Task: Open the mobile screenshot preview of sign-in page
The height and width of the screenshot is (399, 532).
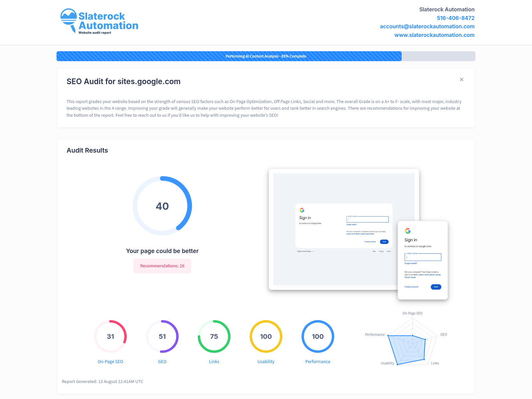Action: [x=423, y=260]
